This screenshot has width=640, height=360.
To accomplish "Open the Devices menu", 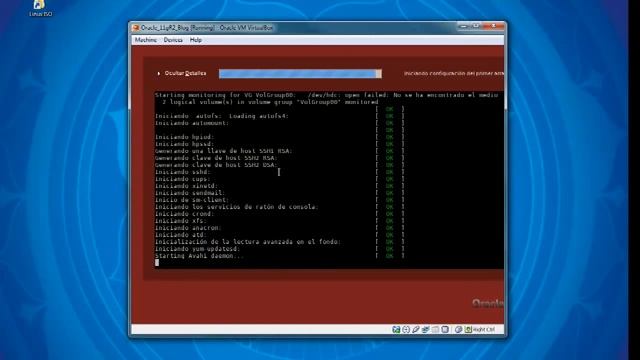I will [x=173, y=40].
